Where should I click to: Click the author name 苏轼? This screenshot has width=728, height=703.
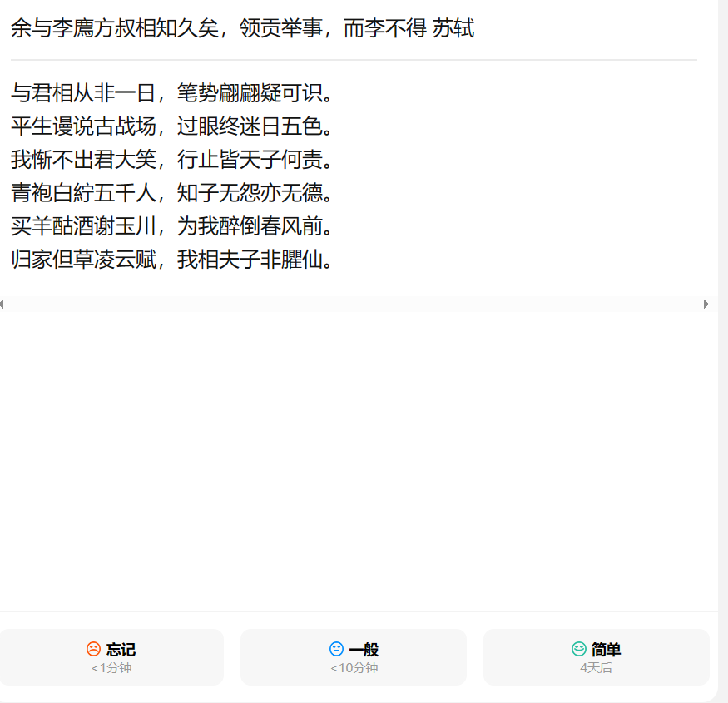tap(453, 28)
